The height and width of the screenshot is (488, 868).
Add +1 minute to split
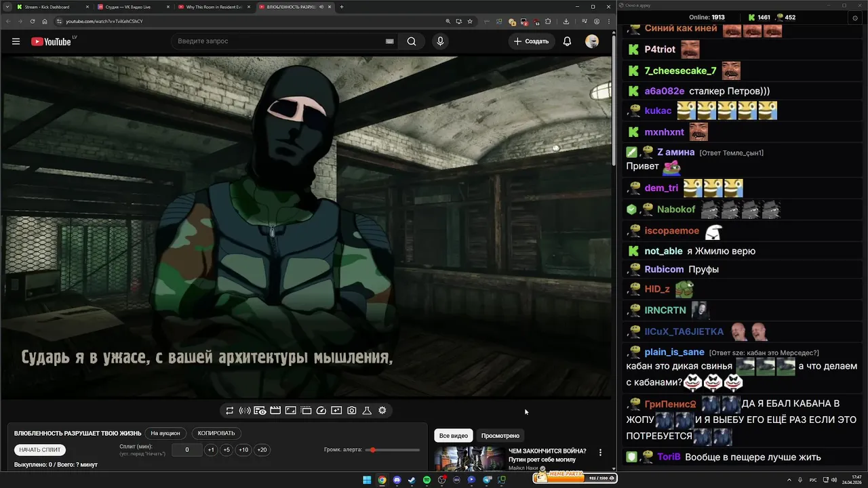(x=211, y=449)
